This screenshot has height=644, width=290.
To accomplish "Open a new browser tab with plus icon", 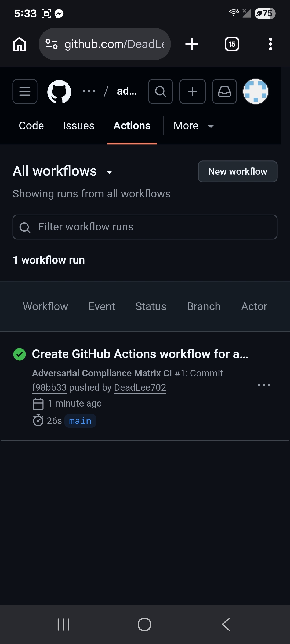I will pyautogui.click(x=192, y=44).
